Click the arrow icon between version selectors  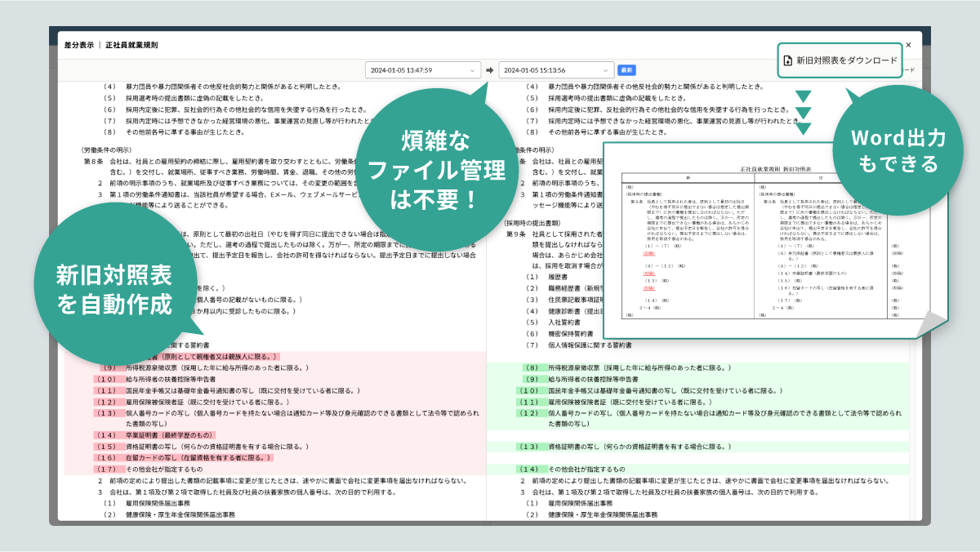click(488, 70)
